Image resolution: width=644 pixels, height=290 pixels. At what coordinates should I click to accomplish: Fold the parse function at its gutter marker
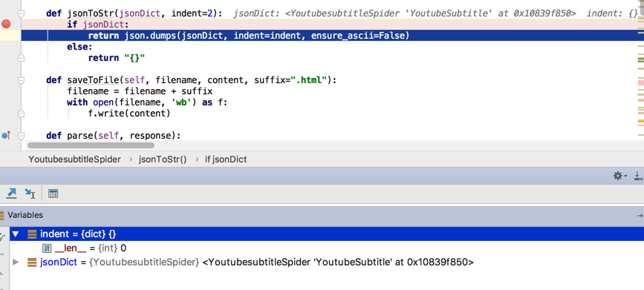click(21, 136)
